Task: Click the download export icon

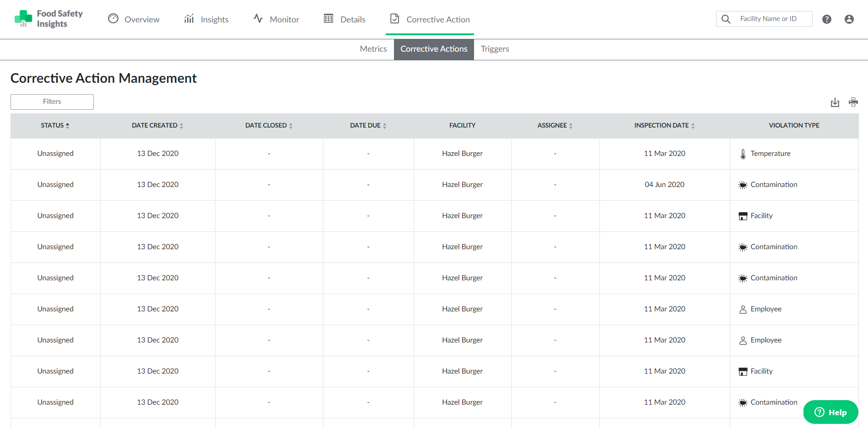Action: pyautogui.click(x=835, y=102)
